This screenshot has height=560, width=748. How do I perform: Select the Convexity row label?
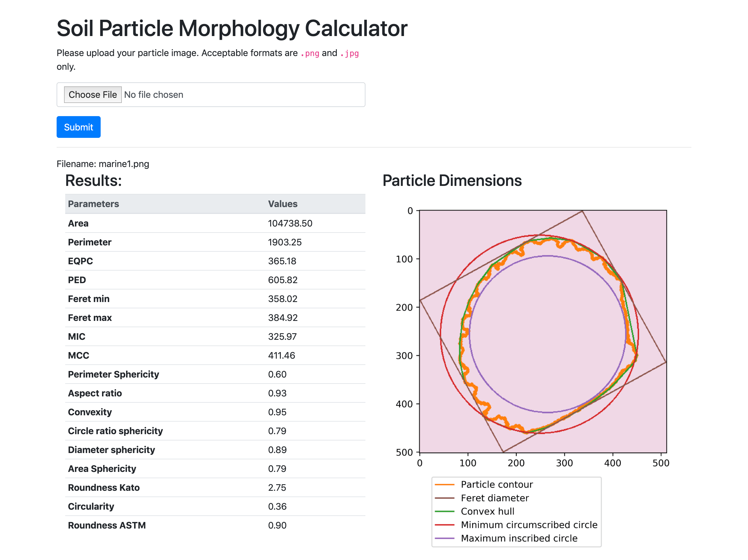pyautogui.click(x=89, y=412)
